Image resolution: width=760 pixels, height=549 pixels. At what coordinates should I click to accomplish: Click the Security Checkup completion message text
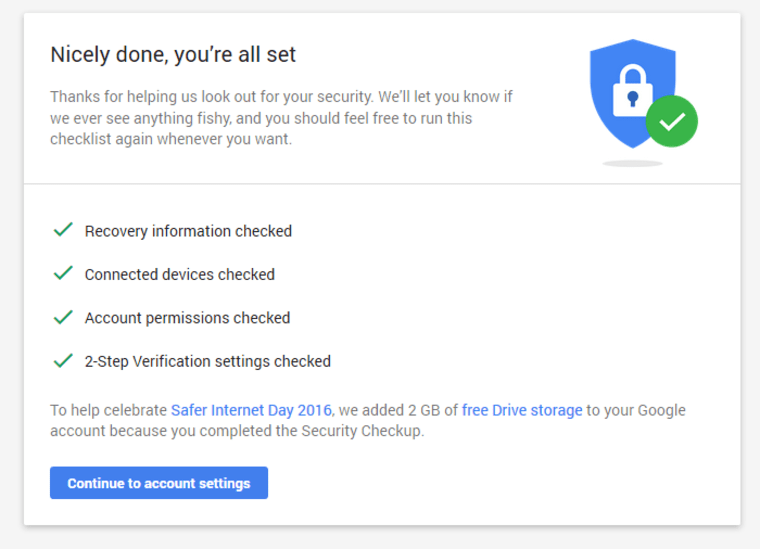tap(368, 420)
